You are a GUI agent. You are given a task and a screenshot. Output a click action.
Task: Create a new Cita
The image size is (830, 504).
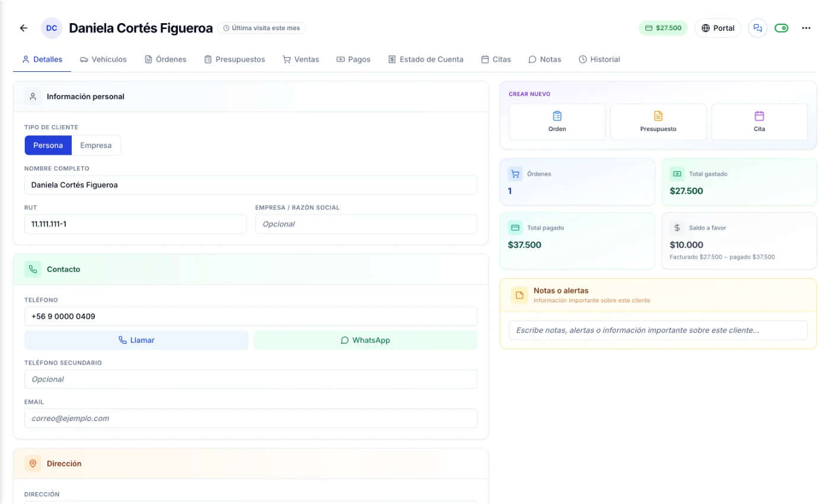tap(759, 122)
